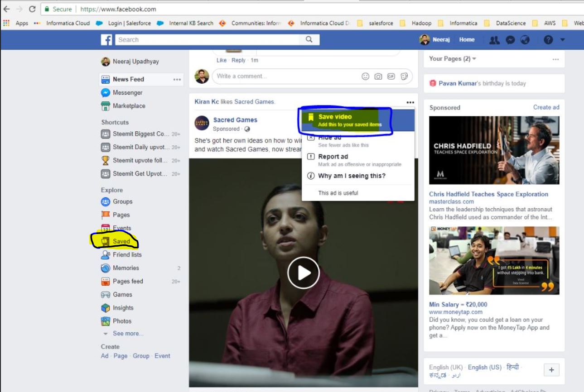
Task: Open the Messenger icon in the top bar
Action: pyautogui.click(x=510, y=40)
